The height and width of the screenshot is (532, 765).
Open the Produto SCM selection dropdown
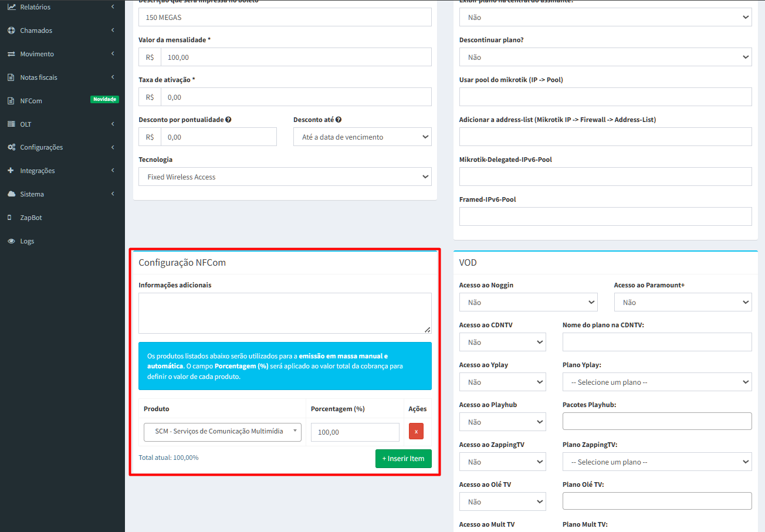point(222,432)
